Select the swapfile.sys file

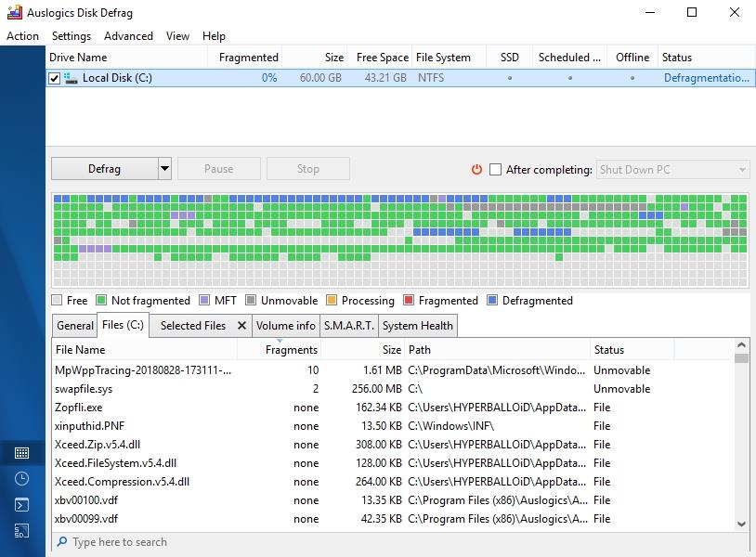pos(393,389)
